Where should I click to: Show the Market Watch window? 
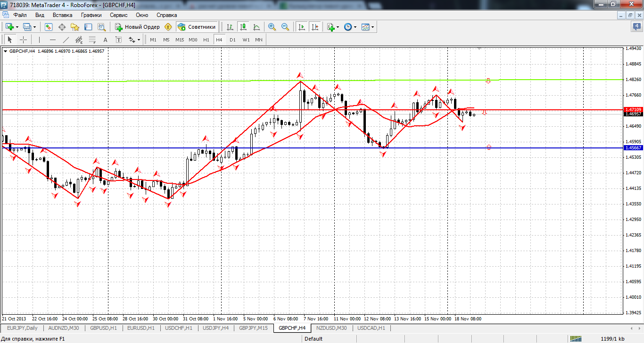tap(48, 27)
